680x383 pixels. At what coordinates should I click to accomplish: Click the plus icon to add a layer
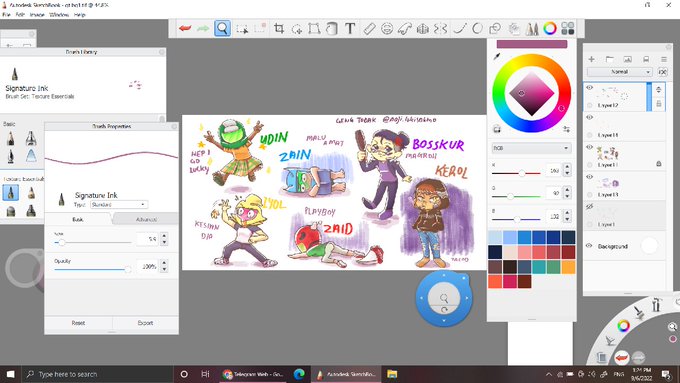(x=591, y=59)
